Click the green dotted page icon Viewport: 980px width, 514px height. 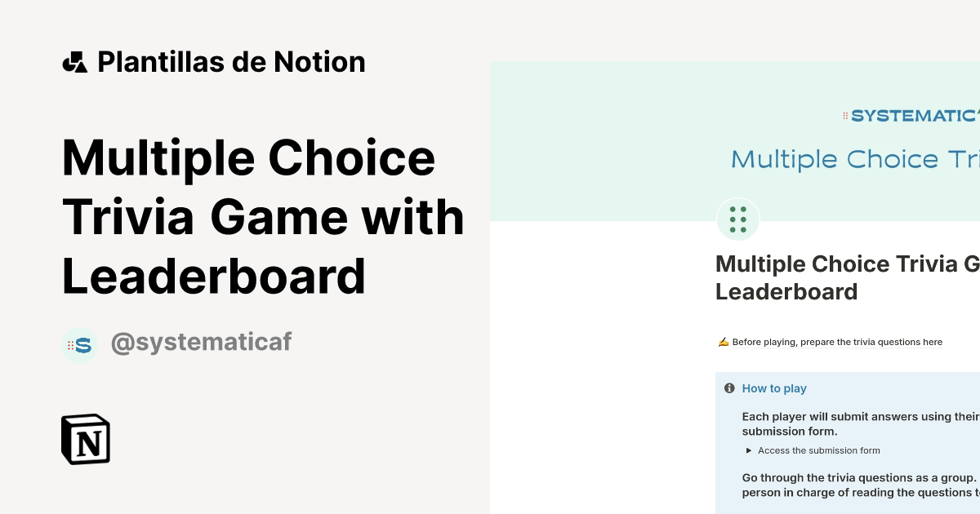click(737, 219)
